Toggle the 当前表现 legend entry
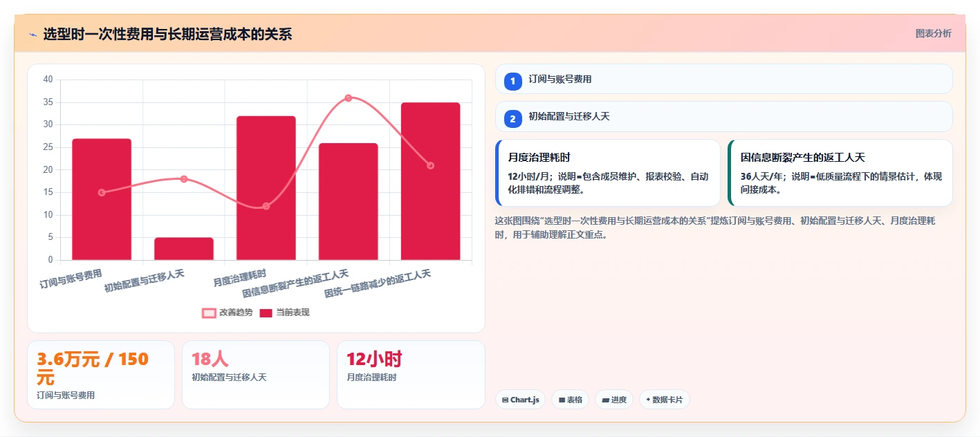The image size is (980, 437). pos(285,313)
